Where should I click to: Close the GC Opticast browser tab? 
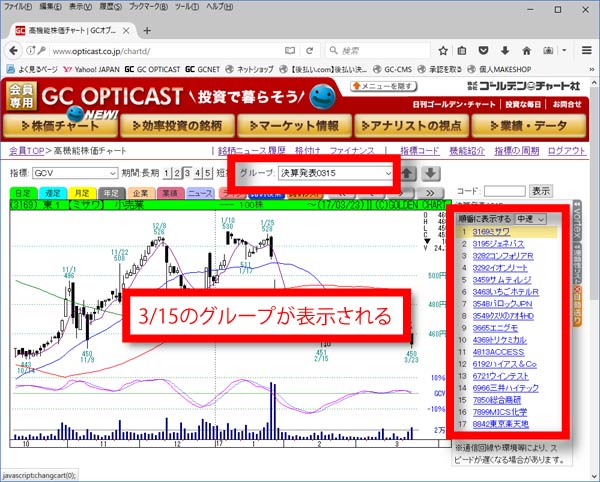126,31
